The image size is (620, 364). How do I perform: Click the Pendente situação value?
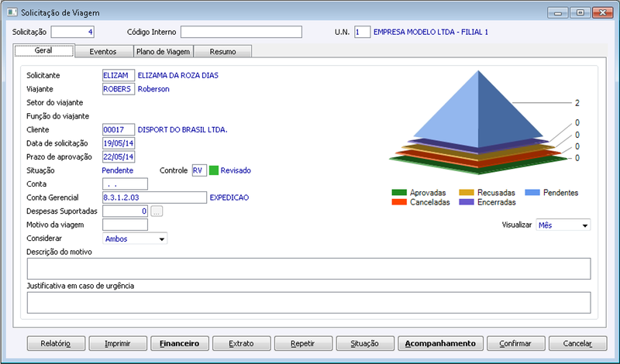tap(118, 170)
